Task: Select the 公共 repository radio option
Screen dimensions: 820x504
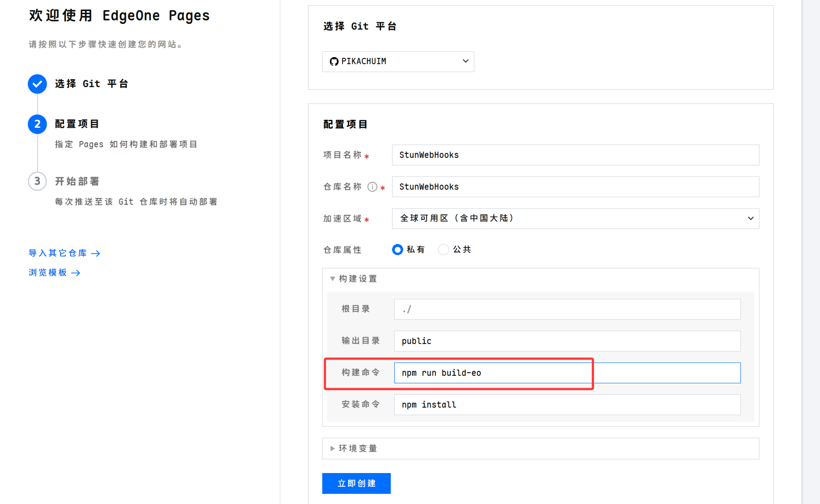Action: click(x=443, y=250)
